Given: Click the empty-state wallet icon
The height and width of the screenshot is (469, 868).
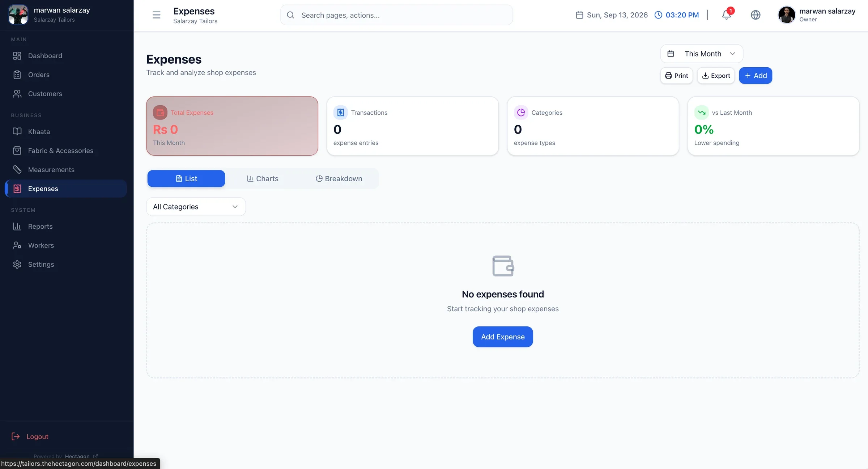Looking at the screenshot, I should 503,266.
